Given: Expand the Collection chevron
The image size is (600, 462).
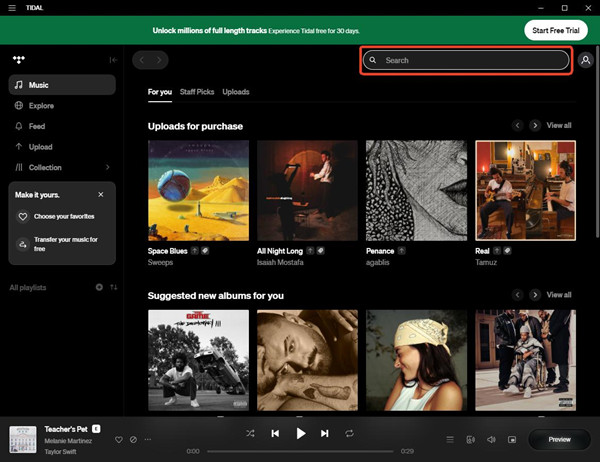Looking at the screenshot, I should 108,167.
